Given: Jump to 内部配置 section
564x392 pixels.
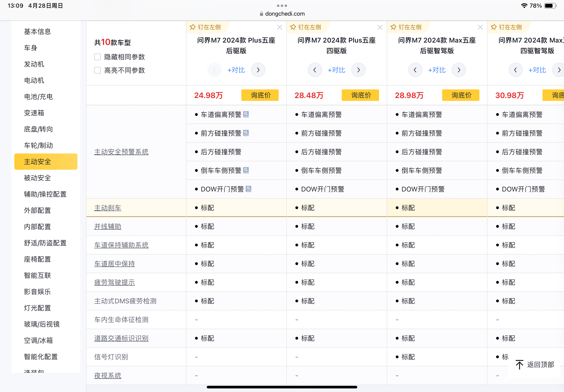Looking at the screenshot, I should click(x=37, y=227).
